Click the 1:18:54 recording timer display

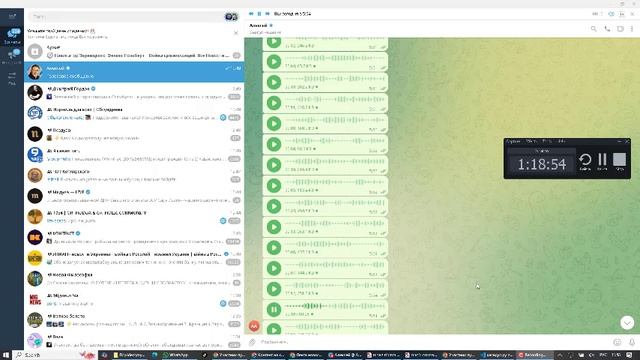pos(542,164)
